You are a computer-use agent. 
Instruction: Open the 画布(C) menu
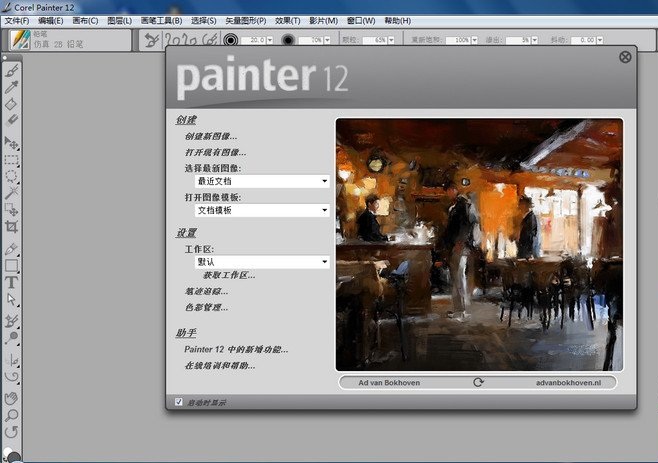tap(85, 21)
